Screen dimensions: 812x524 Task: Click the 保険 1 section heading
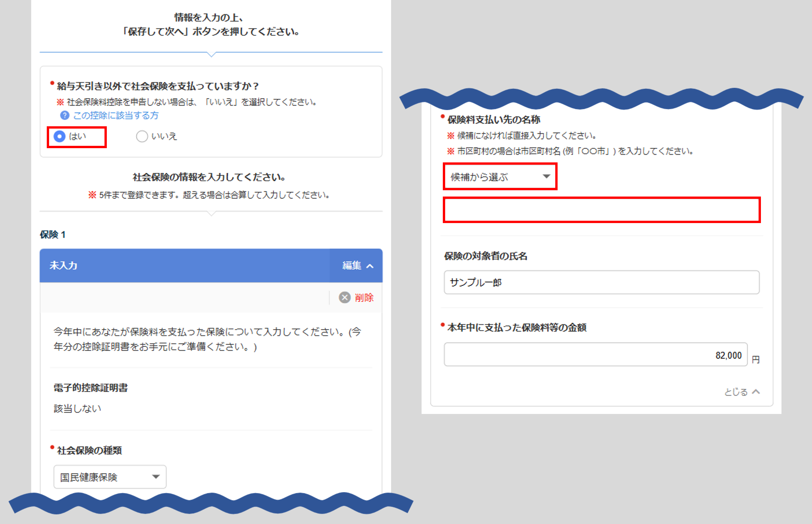(53, 234)
